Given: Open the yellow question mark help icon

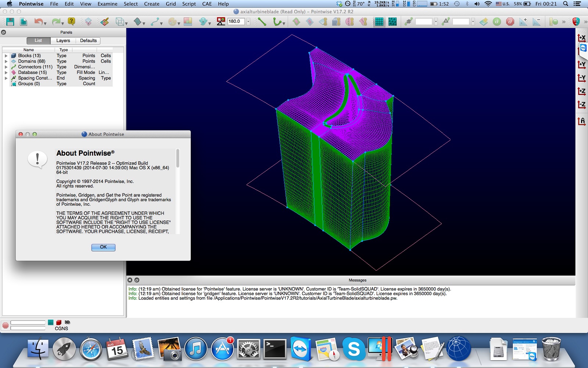Looking at the screenshot, I should click(71, 22).
